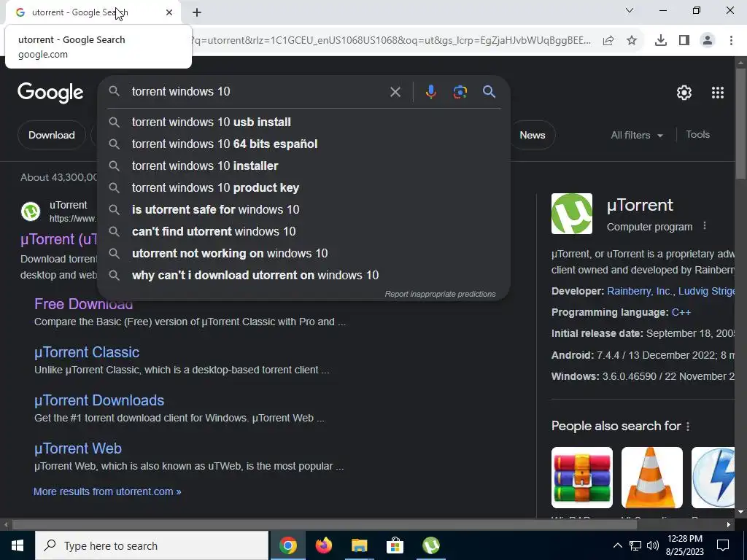
Task: Launch Firefox from the taskbar
Action: click(x=323, y=545)
